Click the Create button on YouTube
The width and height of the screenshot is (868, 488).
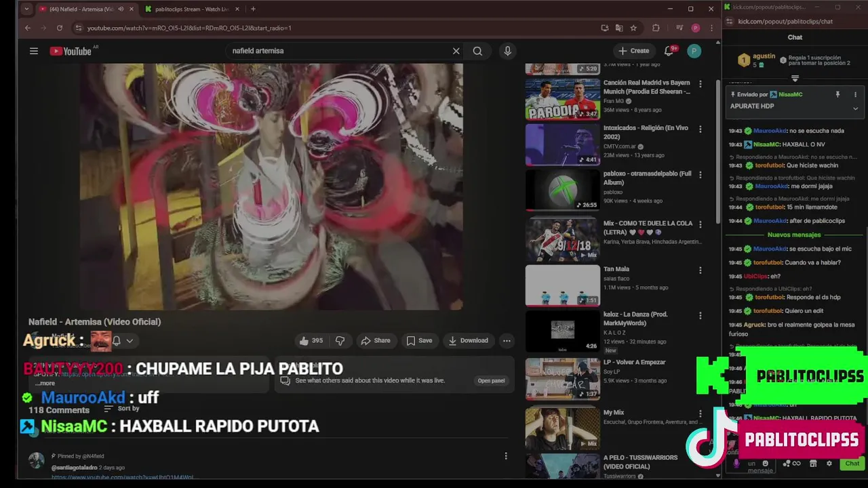click(x=633, y=51)
